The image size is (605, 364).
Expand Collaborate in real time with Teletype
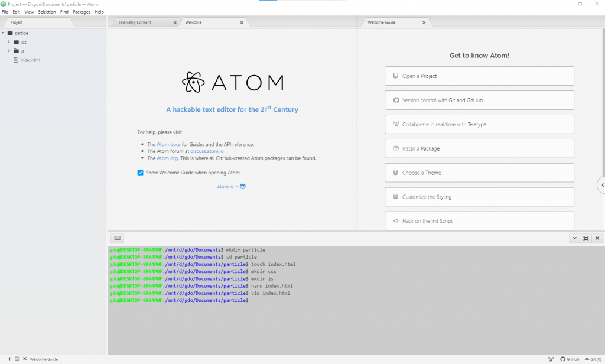coord(479,124)
